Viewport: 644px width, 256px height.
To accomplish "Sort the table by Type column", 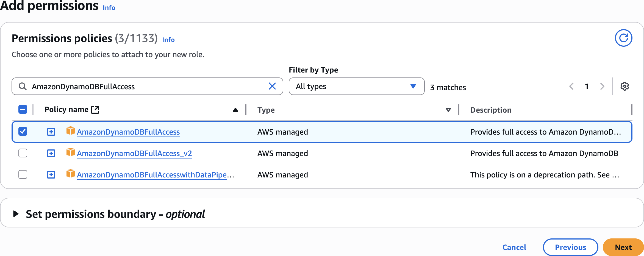I will [448, 110].
